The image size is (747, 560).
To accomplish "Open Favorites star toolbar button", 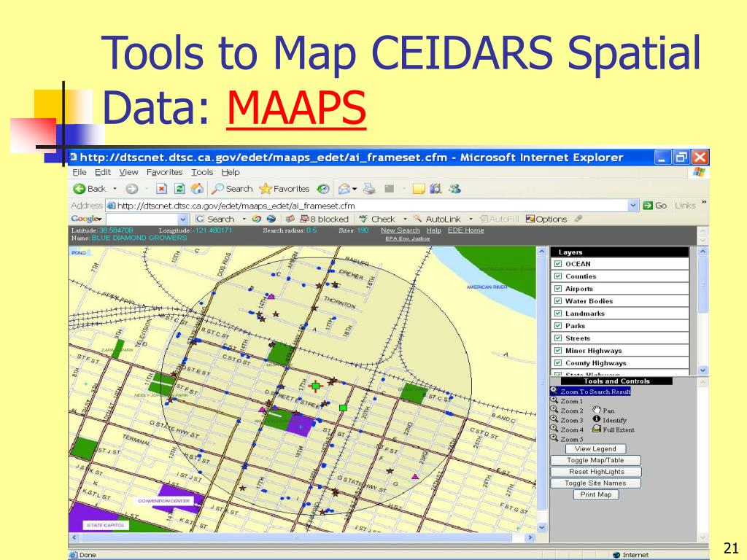I will (285, 189).
